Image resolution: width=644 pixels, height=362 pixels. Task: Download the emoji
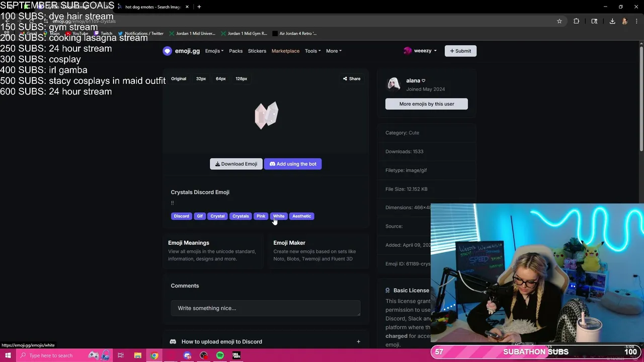[236, 164]
